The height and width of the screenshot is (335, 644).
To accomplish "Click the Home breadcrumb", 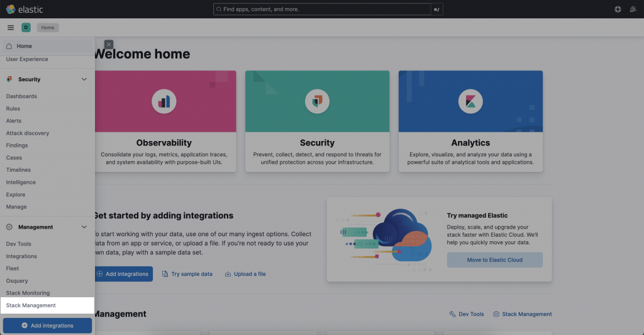I will pos(48,28).
